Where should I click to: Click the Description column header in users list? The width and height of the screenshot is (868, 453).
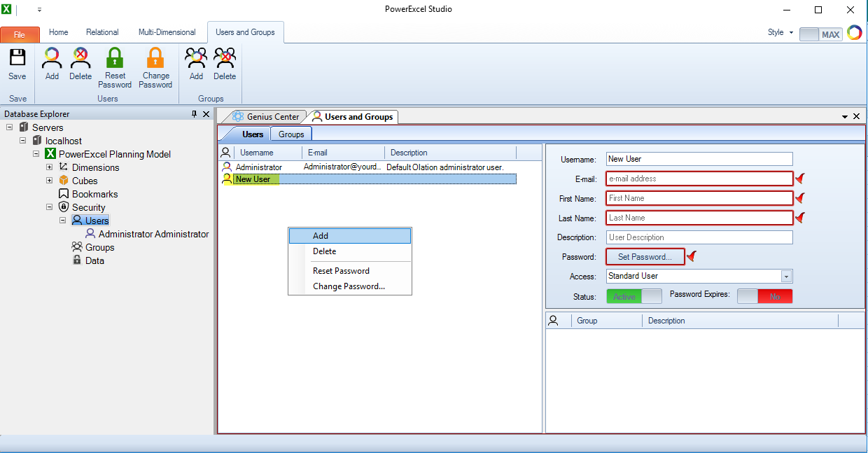(x=451, y=153)
